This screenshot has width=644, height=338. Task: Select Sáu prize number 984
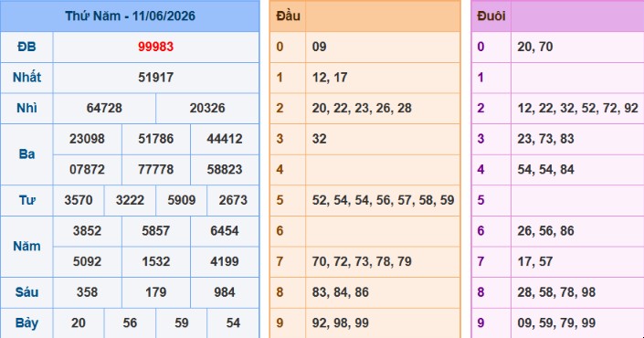pos(225,292)
